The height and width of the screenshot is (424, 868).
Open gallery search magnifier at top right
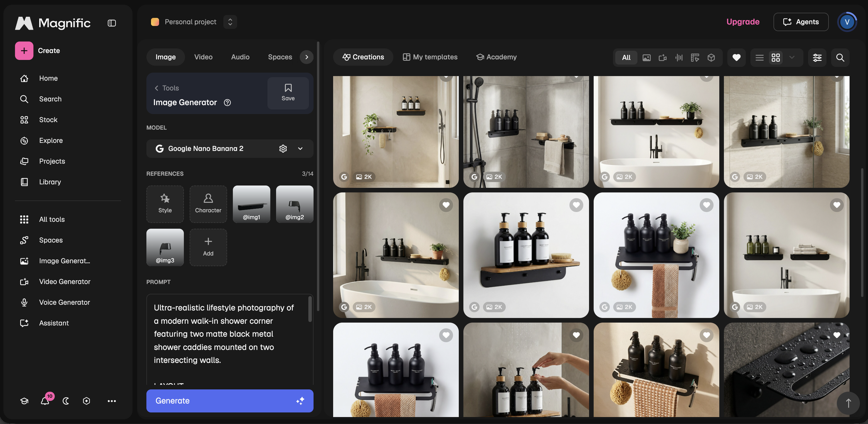(840, 58)
